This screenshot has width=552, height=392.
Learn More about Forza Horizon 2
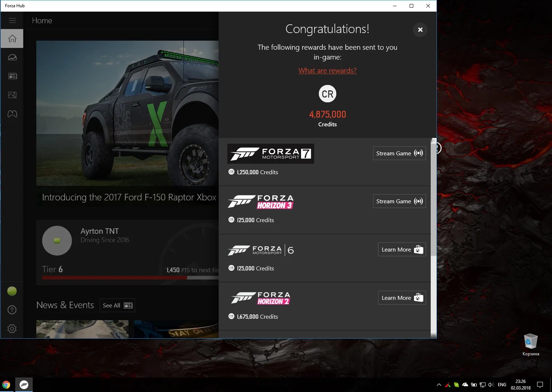click(x=402, y=298)
